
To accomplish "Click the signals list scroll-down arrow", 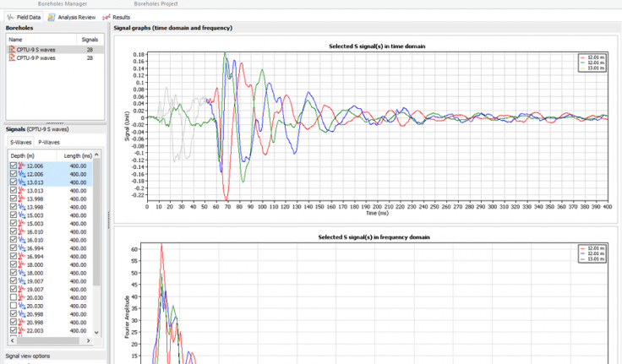I will pos(96,334).
